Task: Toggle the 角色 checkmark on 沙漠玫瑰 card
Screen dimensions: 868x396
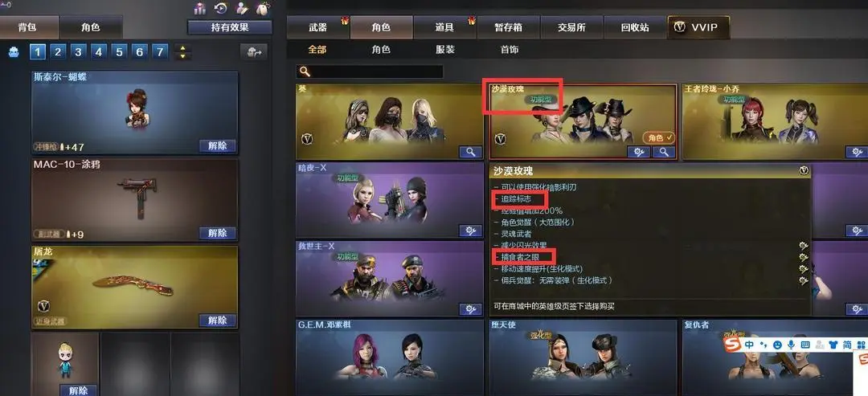Action: [659, 137]
